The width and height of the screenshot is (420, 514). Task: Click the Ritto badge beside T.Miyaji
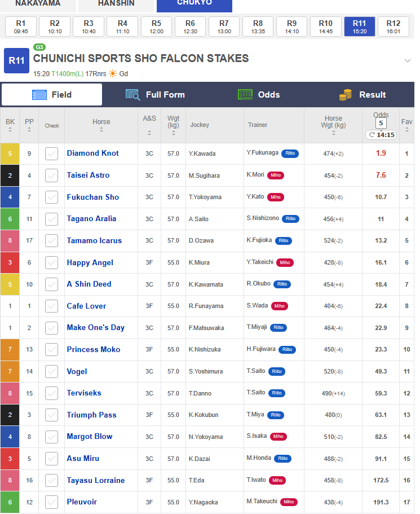[x=278, y=327]
